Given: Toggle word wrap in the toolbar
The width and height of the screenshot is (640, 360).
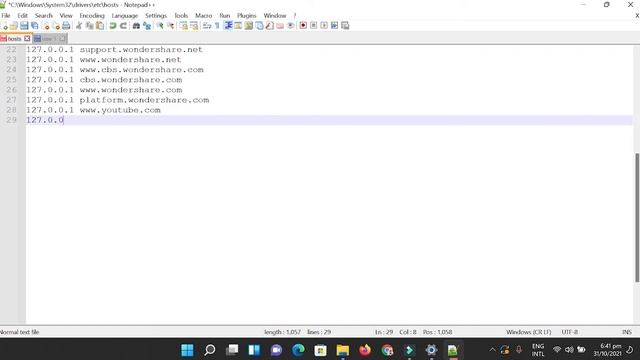Looking at the screenshot, I should [x=207, y=26].
